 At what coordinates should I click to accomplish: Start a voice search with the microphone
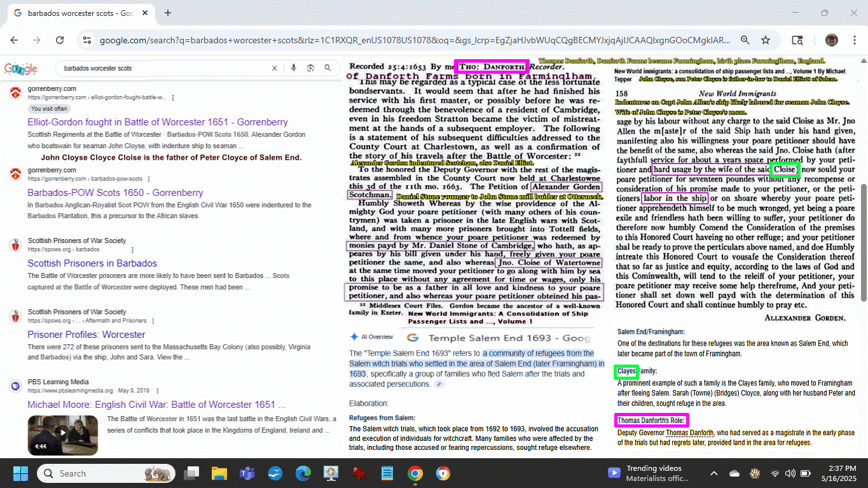coord(293,68)
